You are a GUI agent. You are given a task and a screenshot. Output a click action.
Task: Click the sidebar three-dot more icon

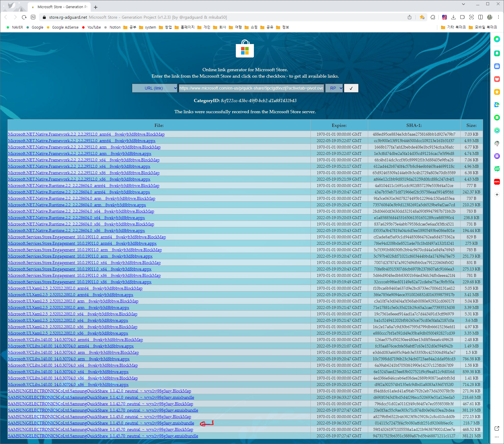tap(497, 437)
